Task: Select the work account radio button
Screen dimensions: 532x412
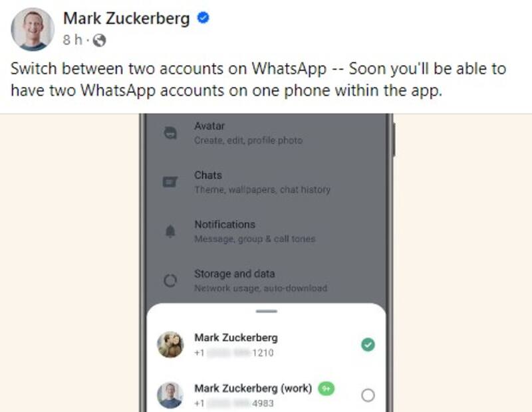Action: point(368,395)
